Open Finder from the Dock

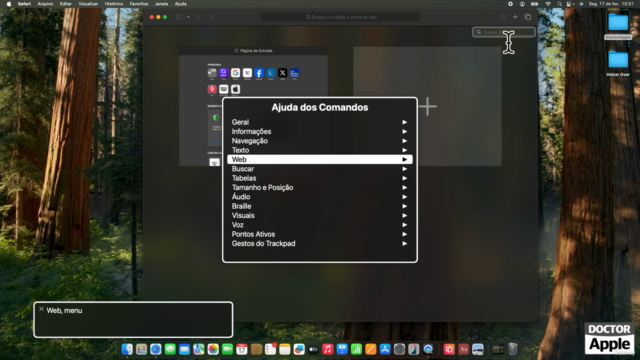pyautogui.click(x=127, y=349)
